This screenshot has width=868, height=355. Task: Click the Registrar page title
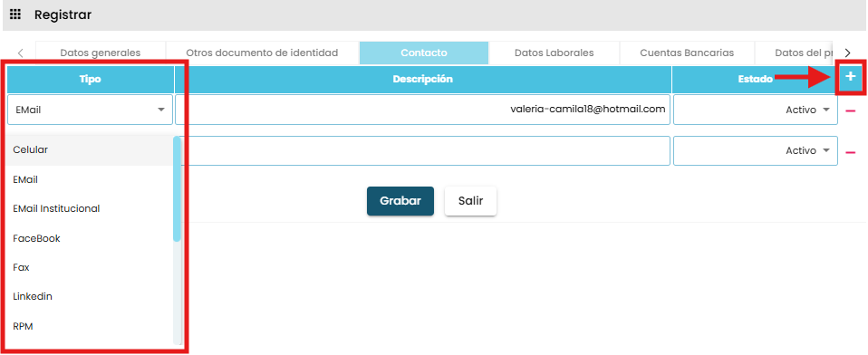pos(63,14)
